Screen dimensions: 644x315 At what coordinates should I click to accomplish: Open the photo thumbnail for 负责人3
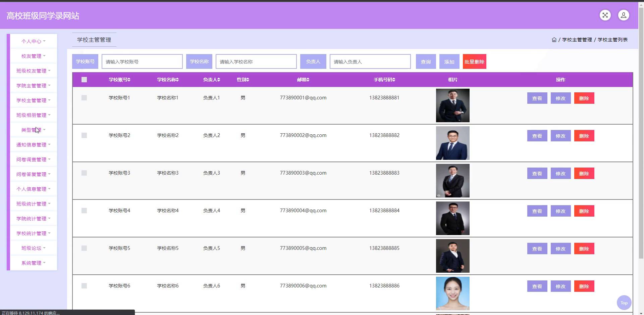point(453,181)
